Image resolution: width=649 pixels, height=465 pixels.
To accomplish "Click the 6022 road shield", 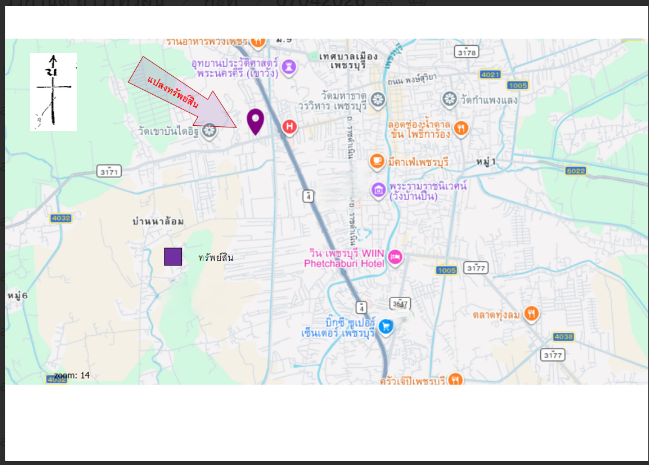I will tap(576, 171).
